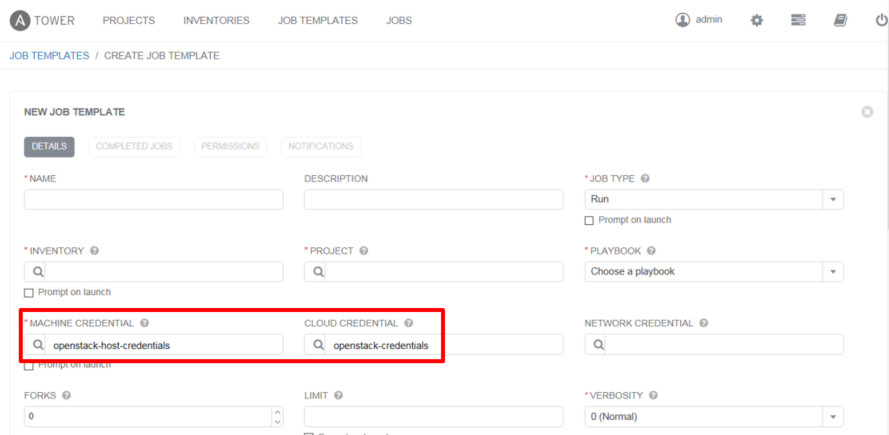Screen dimensions: 889x435
Task: Click the Limit input field
Action: 434,416
